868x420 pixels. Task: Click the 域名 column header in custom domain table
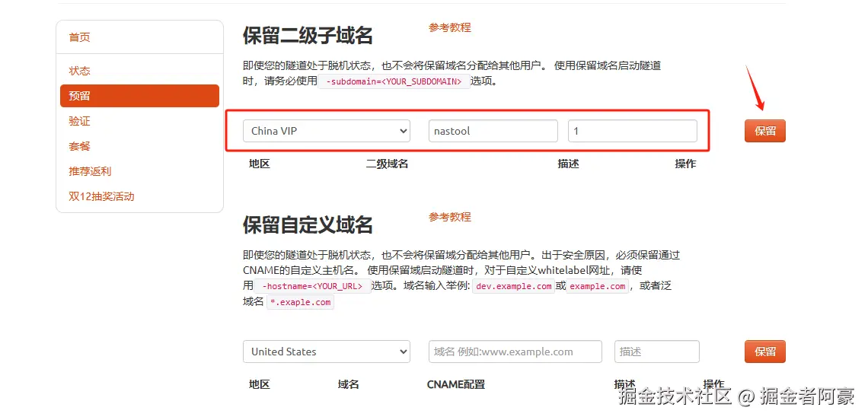348,384
